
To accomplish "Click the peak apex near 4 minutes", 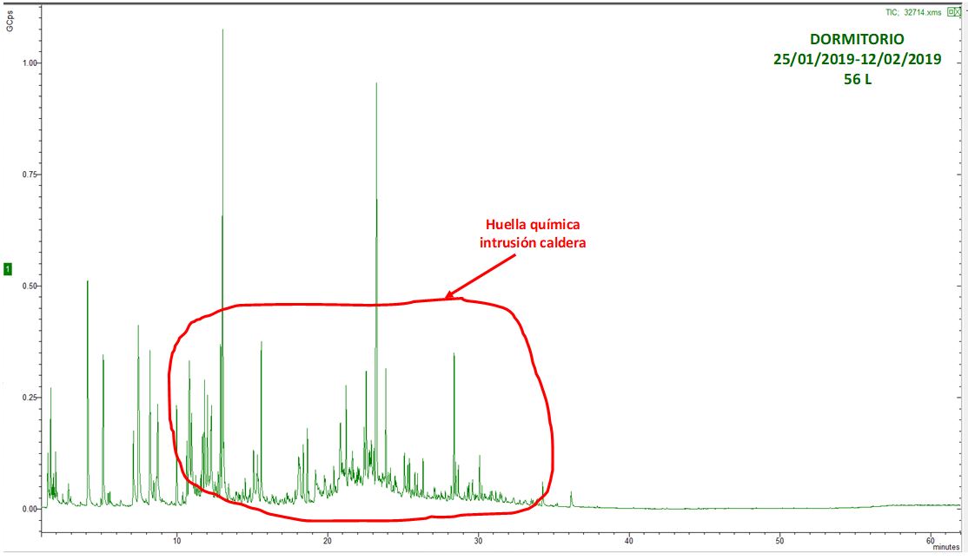I will coord(88,281).
